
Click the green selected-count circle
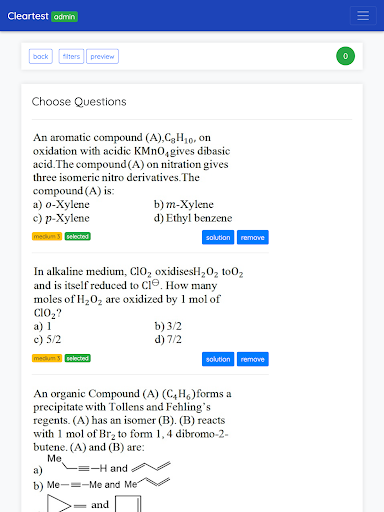pos(345,56)
